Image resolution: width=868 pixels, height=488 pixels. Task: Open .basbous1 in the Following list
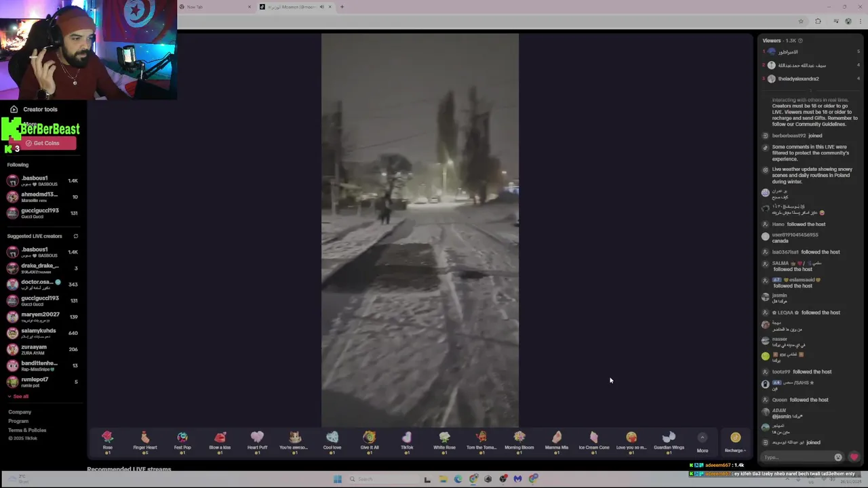42,180
